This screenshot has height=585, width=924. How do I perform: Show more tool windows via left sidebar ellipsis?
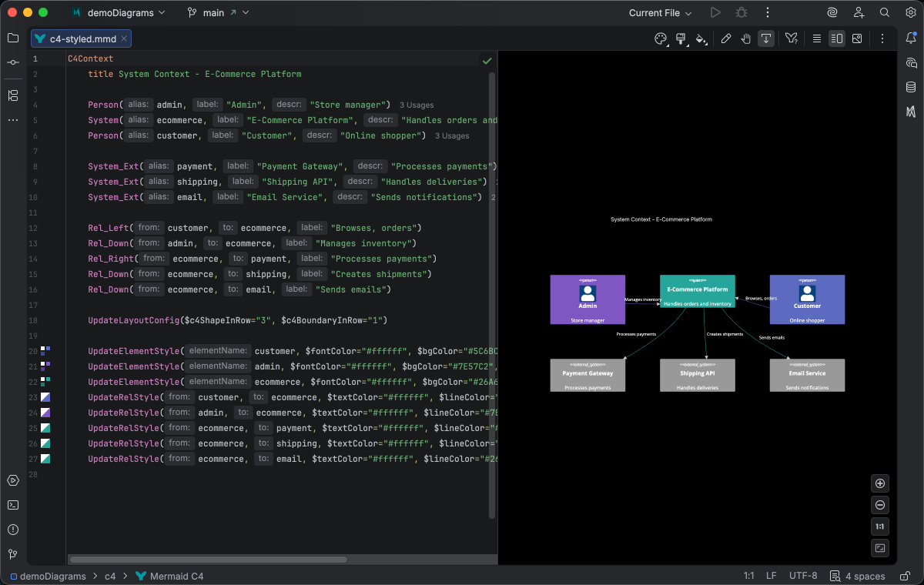click(x=13, y=120)
